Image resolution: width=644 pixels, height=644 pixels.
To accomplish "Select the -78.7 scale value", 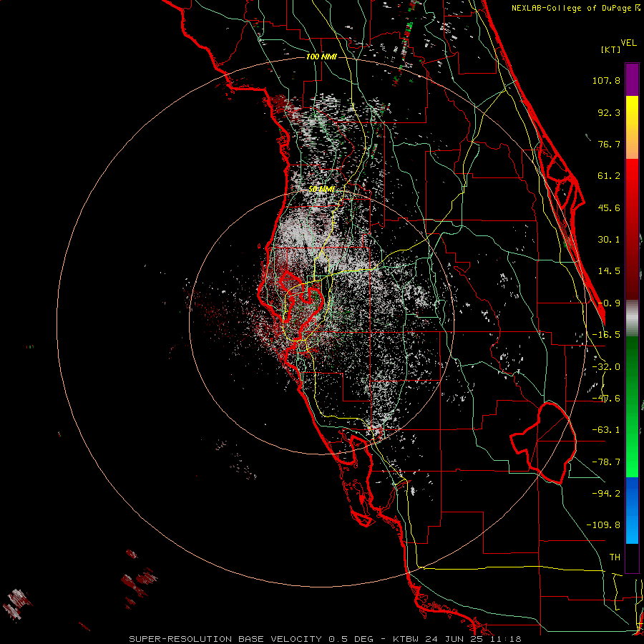I will point(606,462).
